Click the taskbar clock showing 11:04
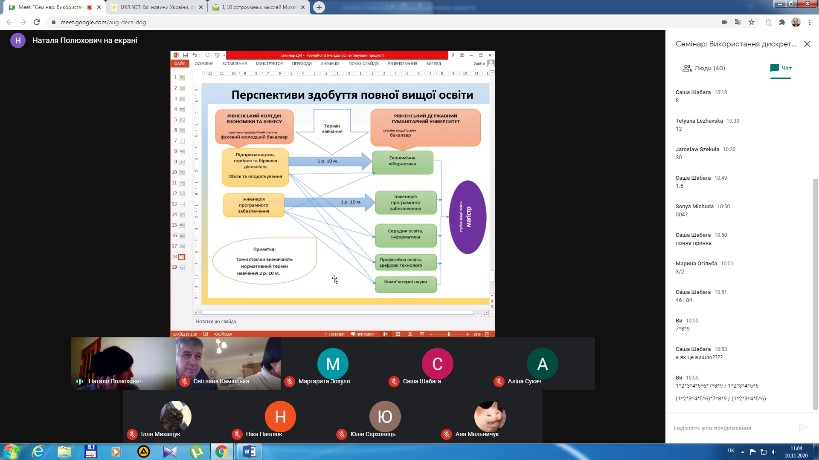Viewport: 819px width, 460px height. (x=796, y=452)
